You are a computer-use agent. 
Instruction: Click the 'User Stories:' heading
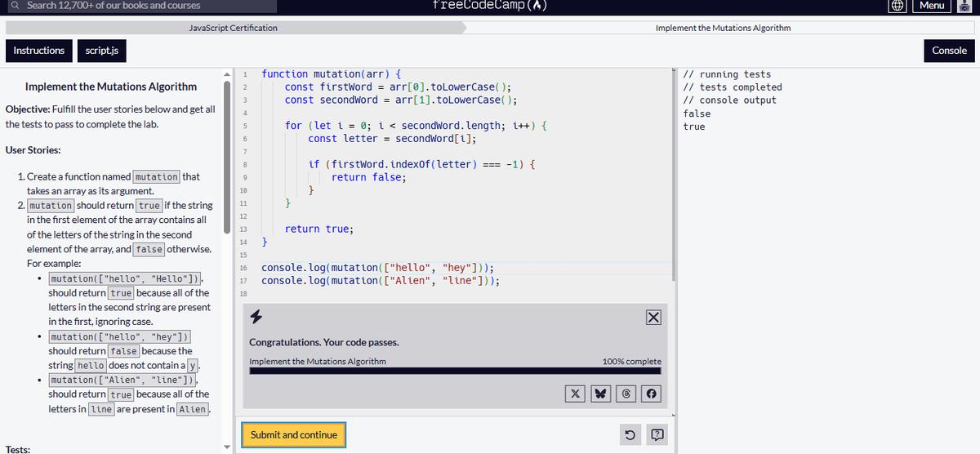[33, 150]
